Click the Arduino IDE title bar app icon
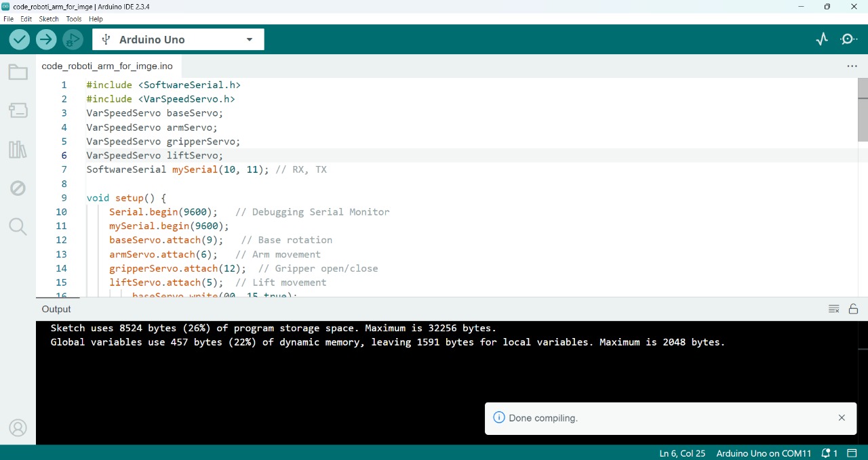This screenshot has width=868, height=460. point(6,6)
